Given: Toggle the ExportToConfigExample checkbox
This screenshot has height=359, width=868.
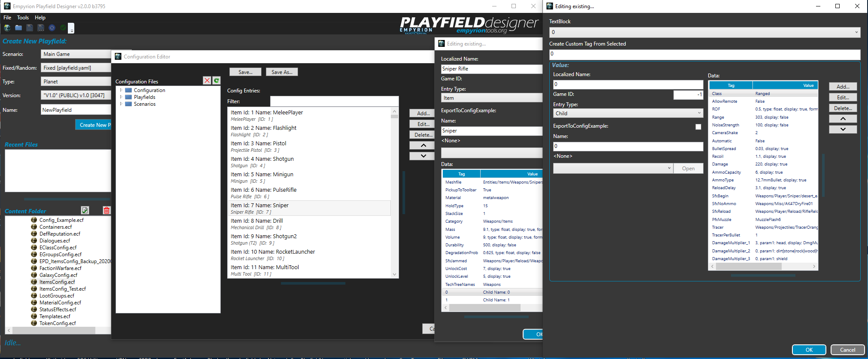Looking at the screenshot, I should coord(698,126).
